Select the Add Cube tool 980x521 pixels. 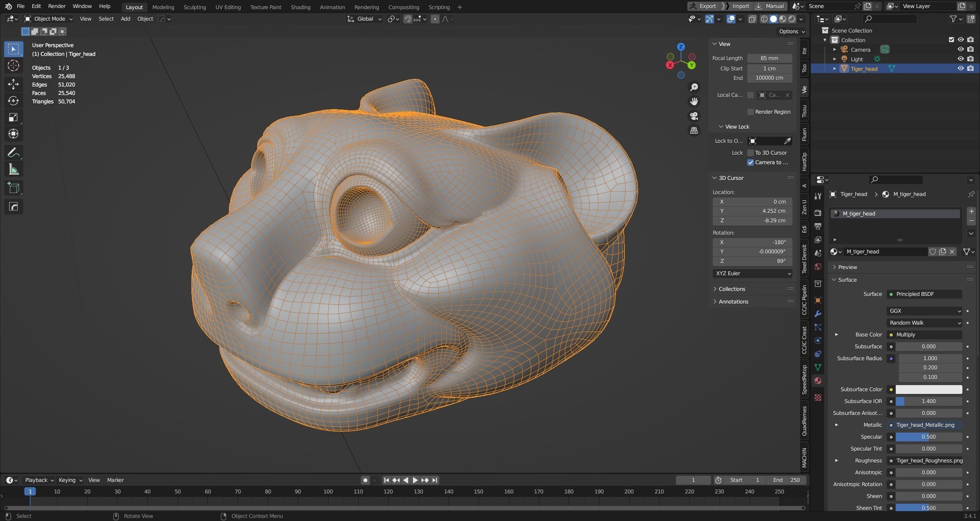click(x=13, y=188)
